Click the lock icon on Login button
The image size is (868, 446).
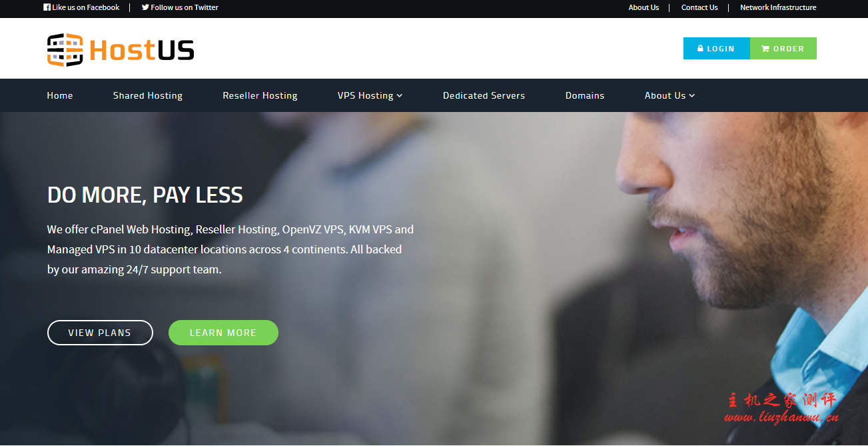pos(700,49)
